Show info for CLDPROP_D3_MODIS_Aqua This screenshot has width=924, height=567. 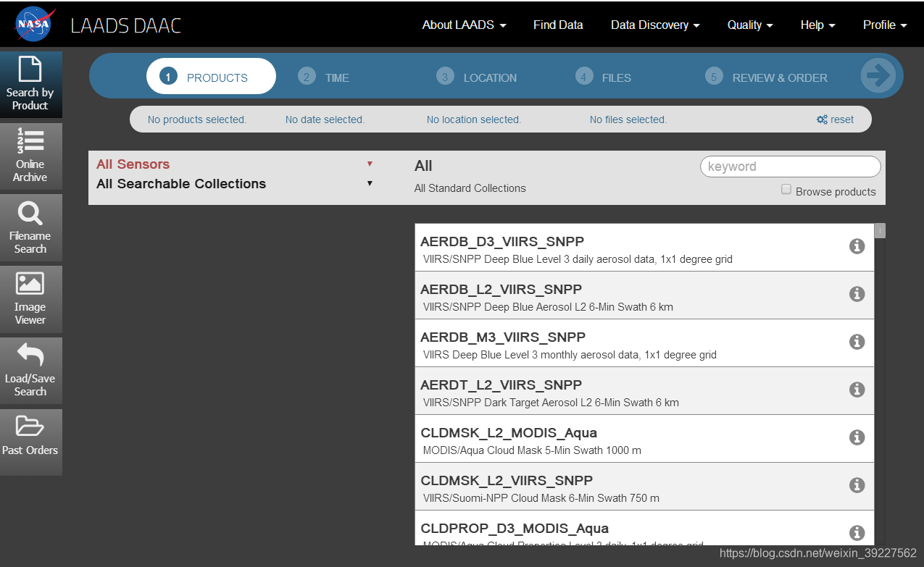point(857,533)
